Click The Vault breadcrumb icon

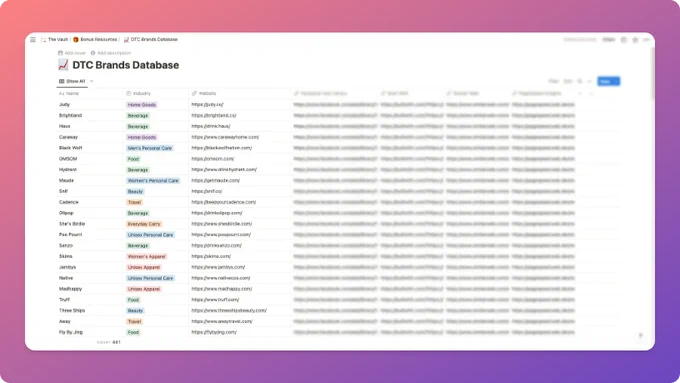[43, 39]
